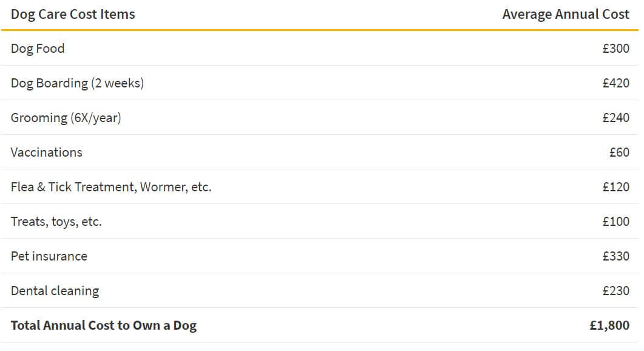Click the 'Treats, toys, etc.' row label
644x351 pixels.
(56, 222)
